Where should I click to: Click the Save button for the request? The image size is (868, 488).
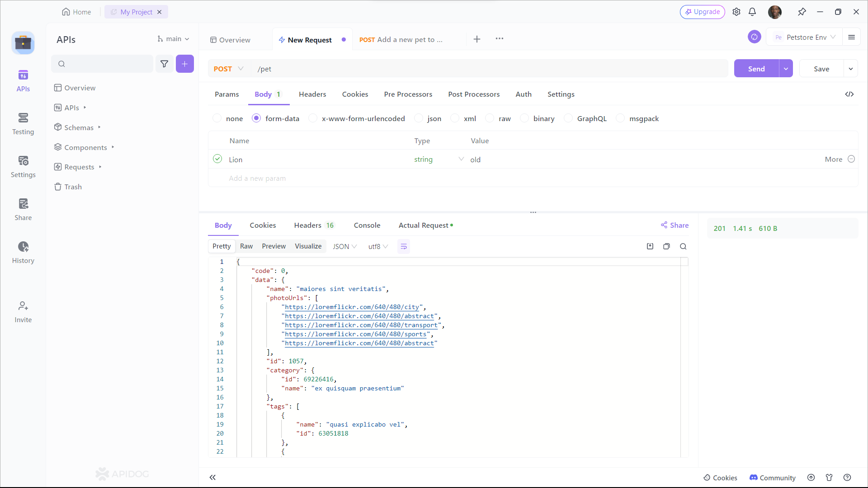821,69
